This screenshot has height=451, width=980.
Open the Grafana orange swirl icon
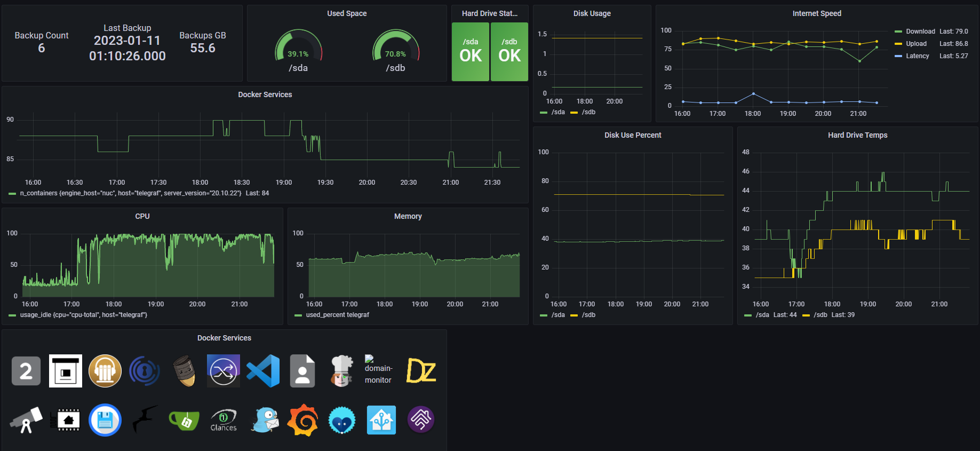click(302, 420)
